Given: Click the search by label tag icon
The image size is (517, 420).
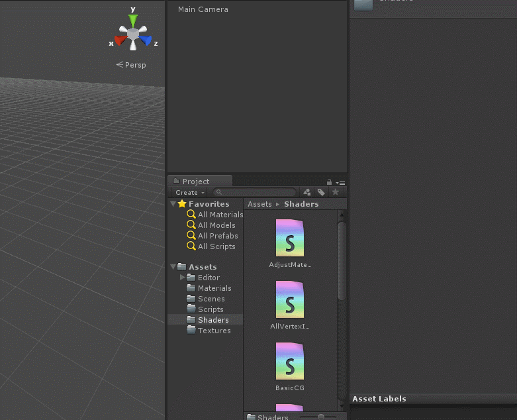Looking at the screenshot, I should (321, 192).
